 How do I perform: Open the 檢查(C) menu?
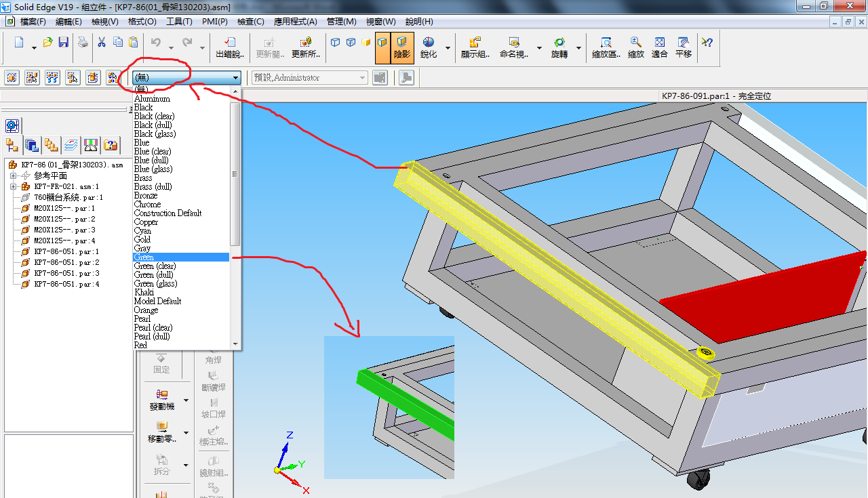pyautogui.click(x=250, y=22)
